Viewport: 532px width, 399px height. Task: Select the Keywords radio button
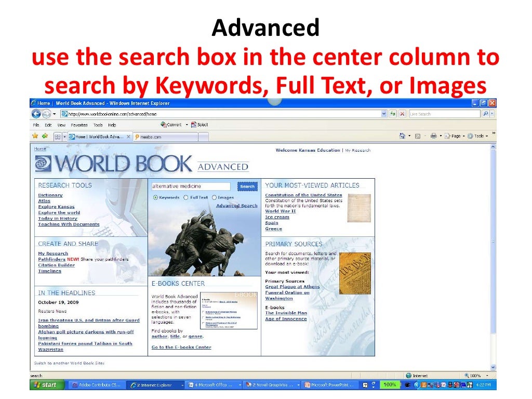[x=155, y=197]
